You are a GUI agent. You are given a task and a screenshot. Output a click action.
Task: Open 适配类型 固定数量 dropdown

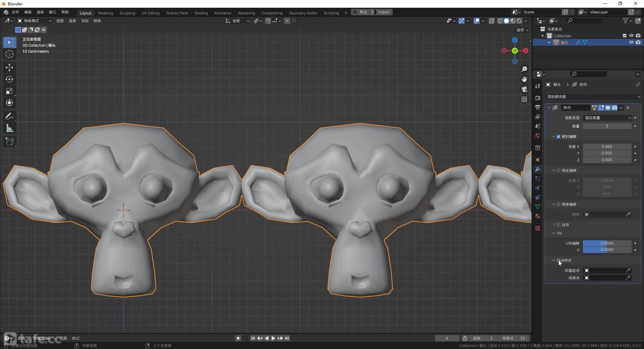click(607, 118)
